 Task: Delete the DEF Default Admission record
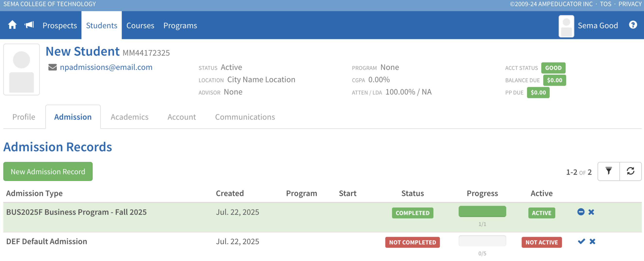[x=592, y=242]
